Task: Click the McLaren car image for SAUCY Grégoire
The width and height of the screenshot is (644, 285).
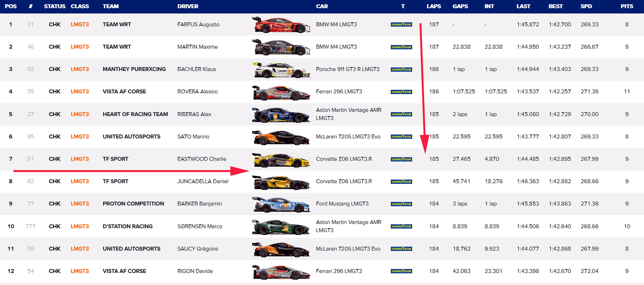Action: coord(281,249)
